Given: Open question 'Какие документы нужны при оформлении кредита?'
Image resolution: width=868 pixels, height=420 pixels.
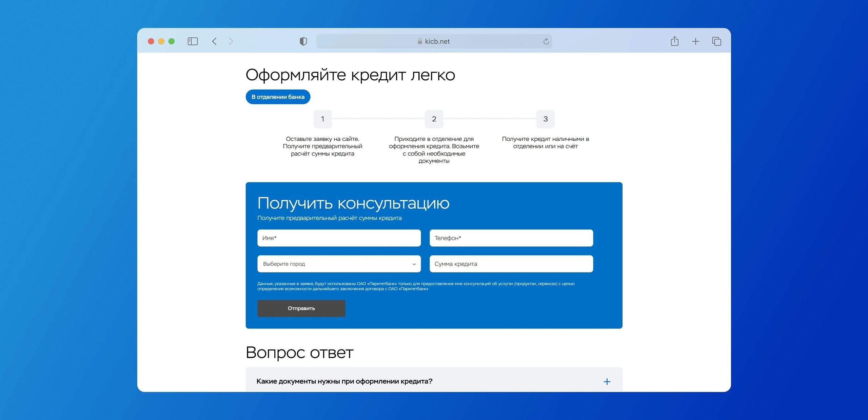Looking at the screenshot, I should 344,381.
